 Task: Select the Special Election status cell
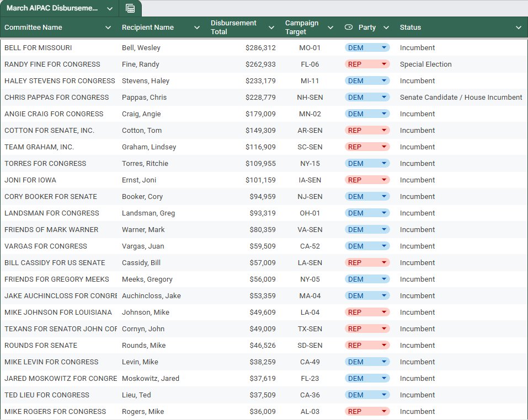[x=461, y=64]
